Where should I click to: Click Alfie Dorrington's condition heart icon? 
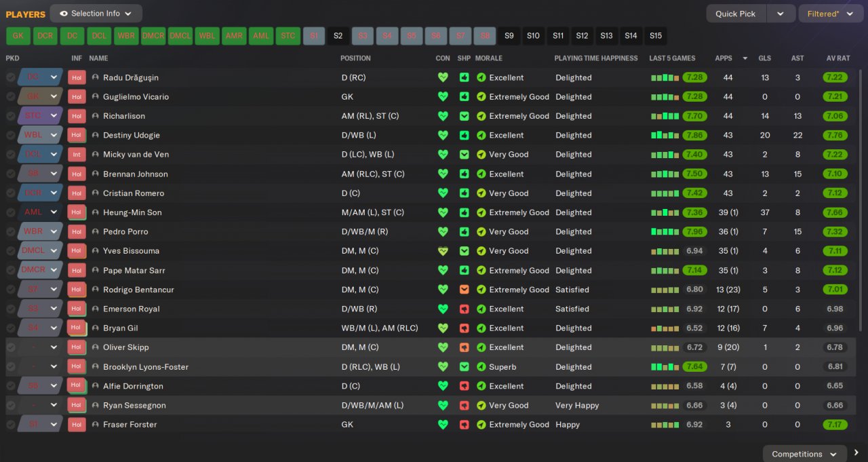pos(443,386)
